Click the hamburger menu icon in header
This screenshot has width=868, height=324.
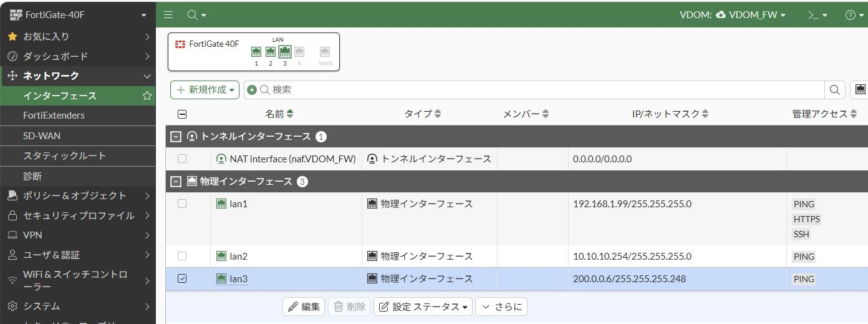(x=168, y=14)
